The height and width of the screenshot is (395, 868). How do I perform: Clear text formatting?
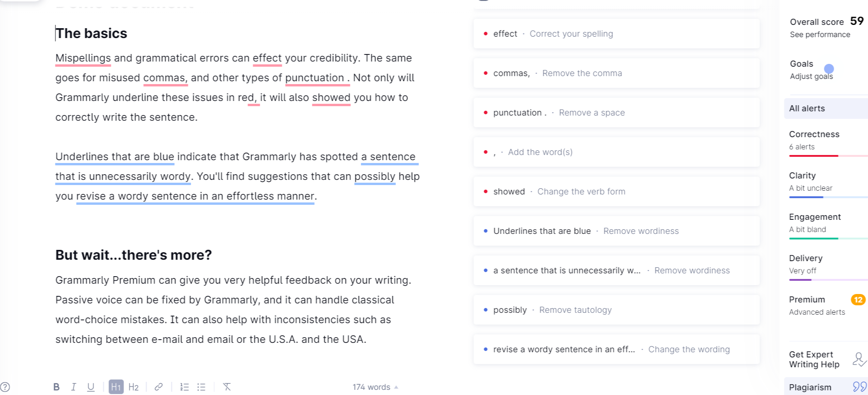[227, 387]
